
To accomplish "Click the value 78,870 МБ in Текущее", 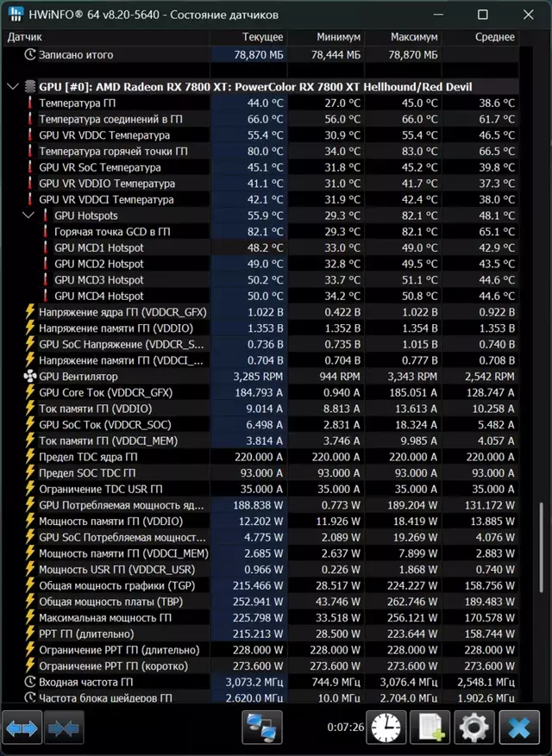I will click(259, 55).
